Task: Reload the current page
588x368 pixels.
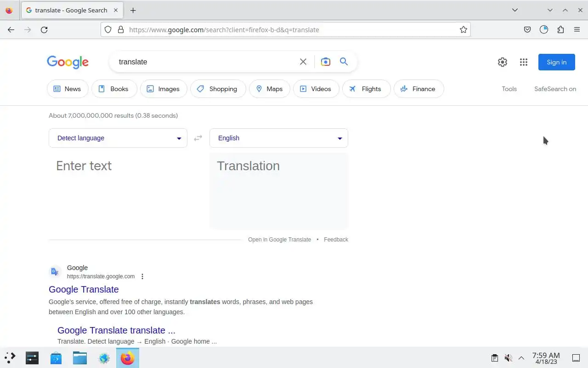Action: point(44,29)
